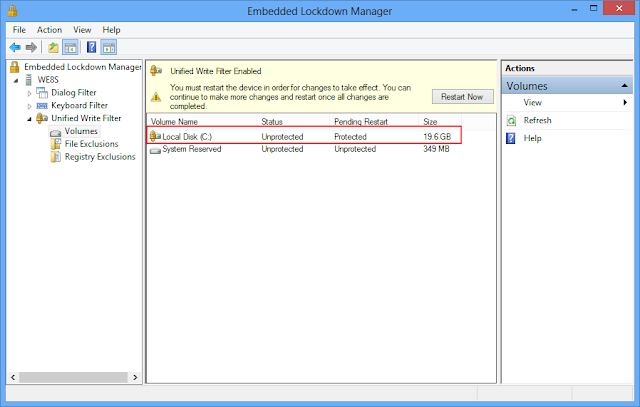Open the Help menu in menu bar

point(111,30)
